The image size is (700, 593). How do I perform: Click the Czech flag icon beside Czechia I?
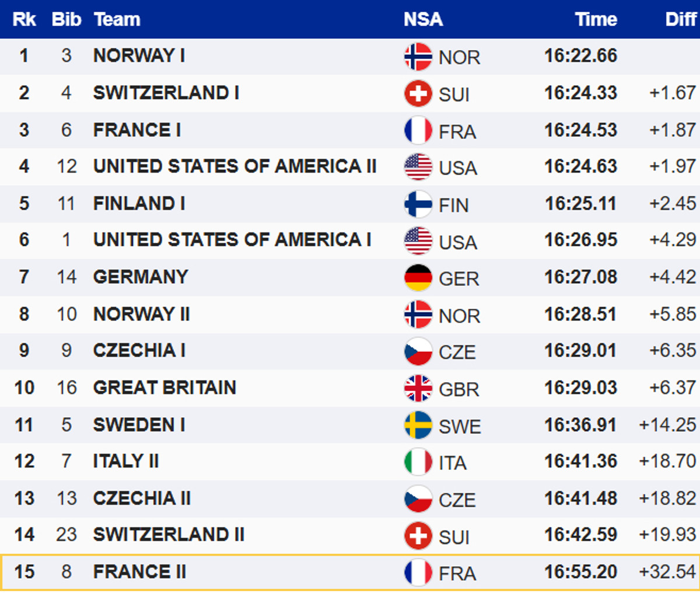[x=418, y=351]
